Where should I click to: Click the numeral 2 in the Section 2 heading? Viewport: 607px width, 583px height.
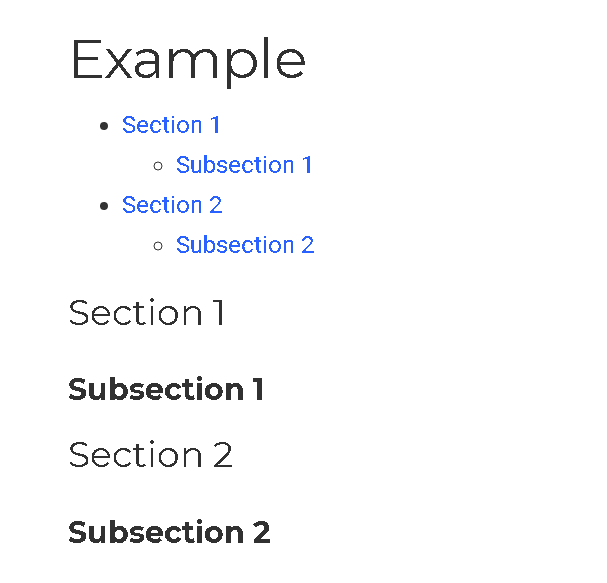(223, 455)
